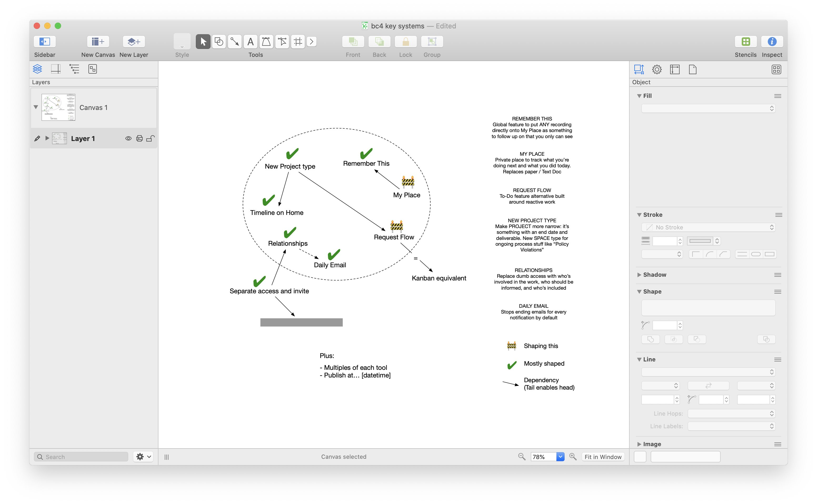
Task: Show more tools with chevron
Action: (311, 42)
